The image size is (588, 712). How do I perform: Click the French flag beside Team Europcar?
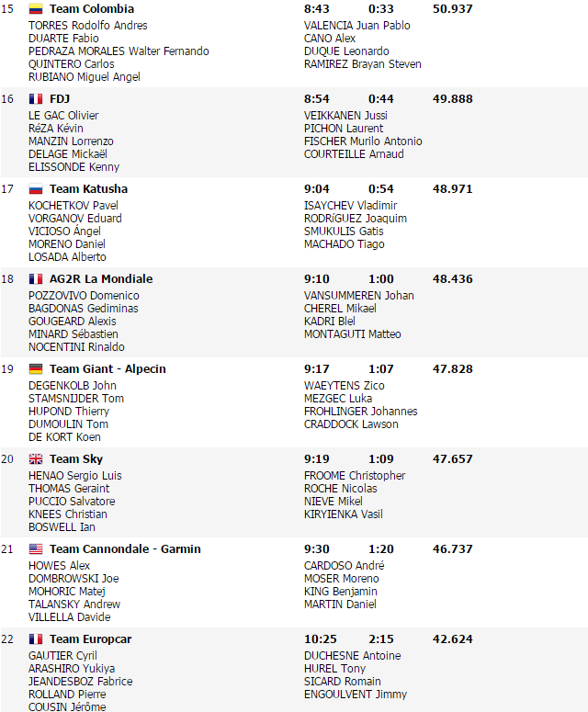pos(36,639)
